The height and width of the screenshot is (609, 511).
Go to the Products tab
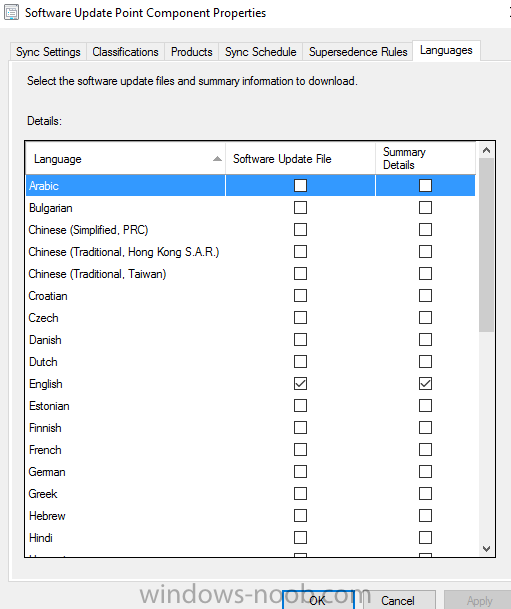191,52
